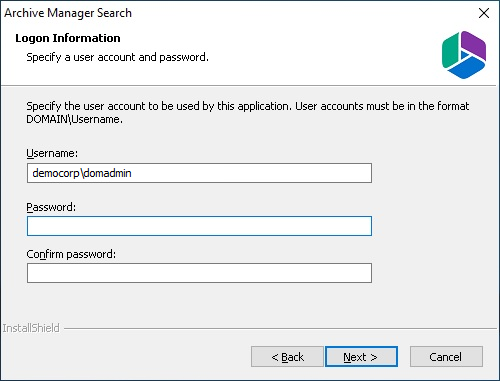Click the 'Logon Information' heading
This screenshot has width=500, height=381.
coord(68,38)
